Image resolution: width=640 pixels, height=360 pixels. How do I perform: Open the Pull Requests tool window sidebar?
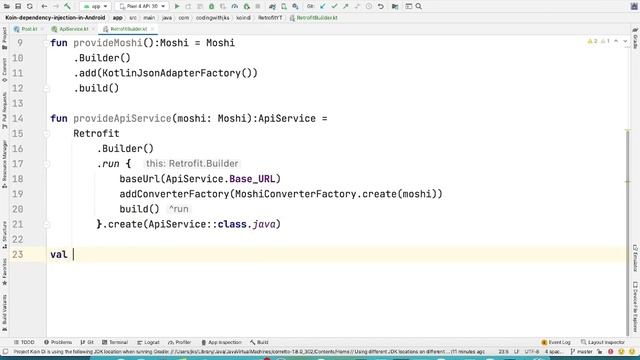point(4,110)
